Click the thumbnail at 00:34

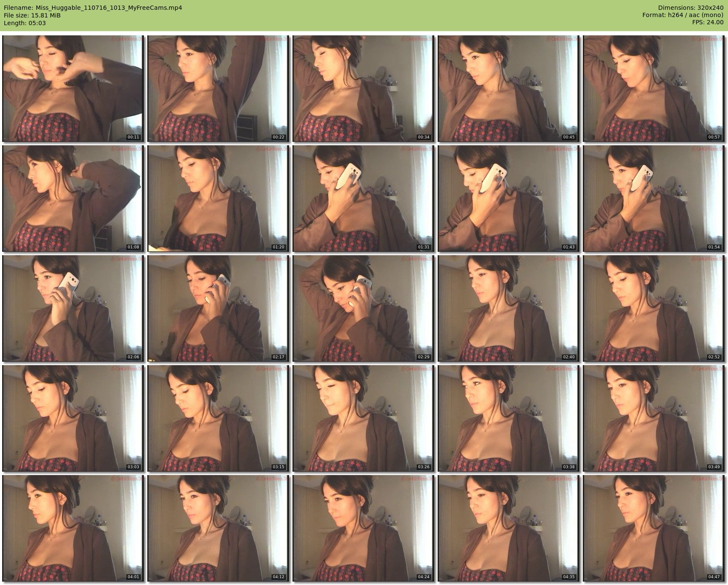pyautogui.click(x=363, y=89)
